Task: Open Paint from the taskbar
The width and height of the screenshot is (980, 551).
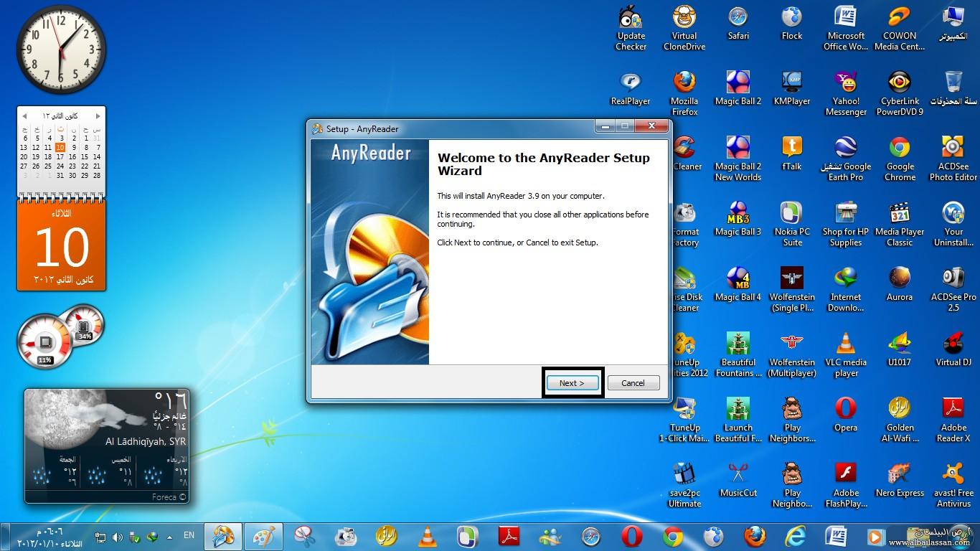Action: 264,537
